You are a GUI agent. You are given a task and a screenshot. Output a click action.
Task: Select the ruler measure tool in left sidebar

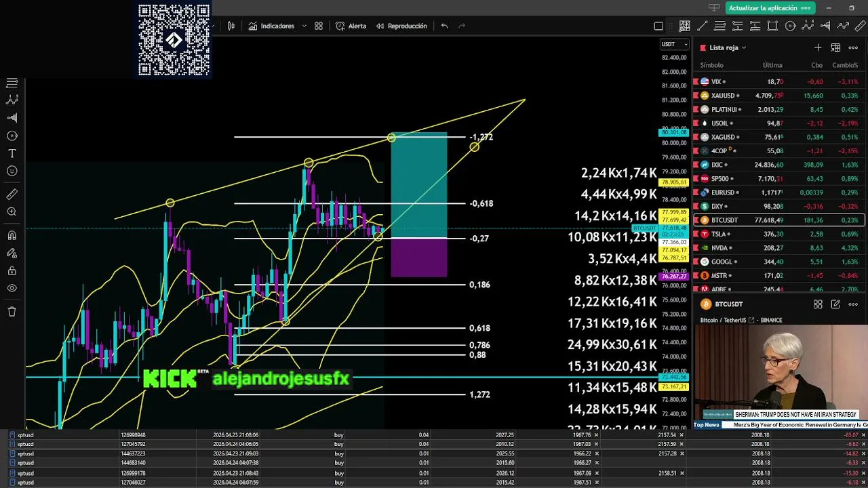tap(12, 195)
